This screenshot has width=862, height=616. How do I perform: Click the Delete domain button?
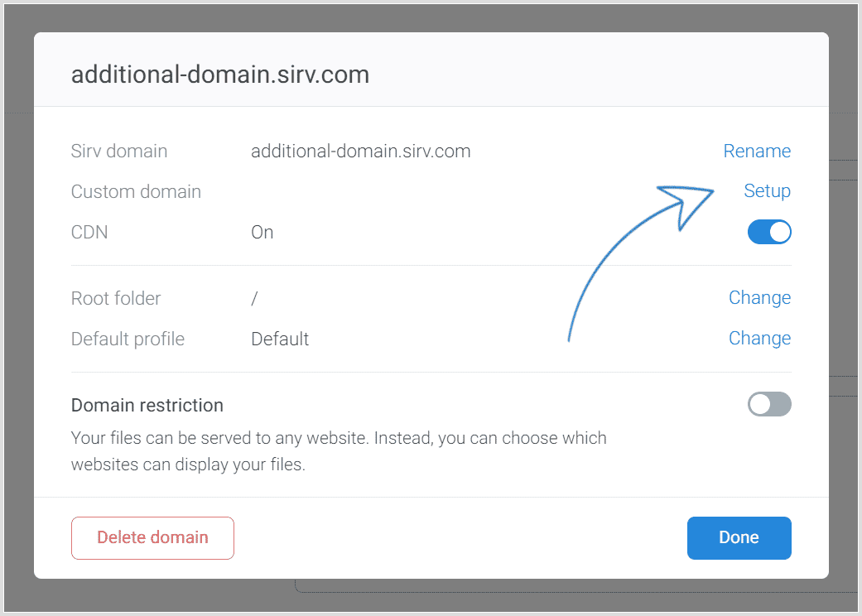pyautogui.click(x=153, y=538)
